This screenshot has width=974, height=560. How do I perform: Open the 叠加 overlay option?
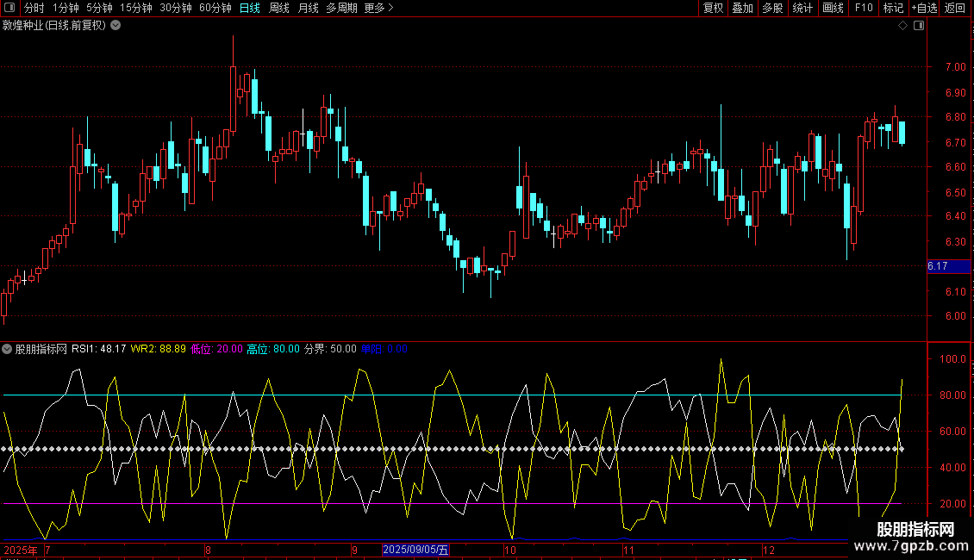(x=742, y=9)
